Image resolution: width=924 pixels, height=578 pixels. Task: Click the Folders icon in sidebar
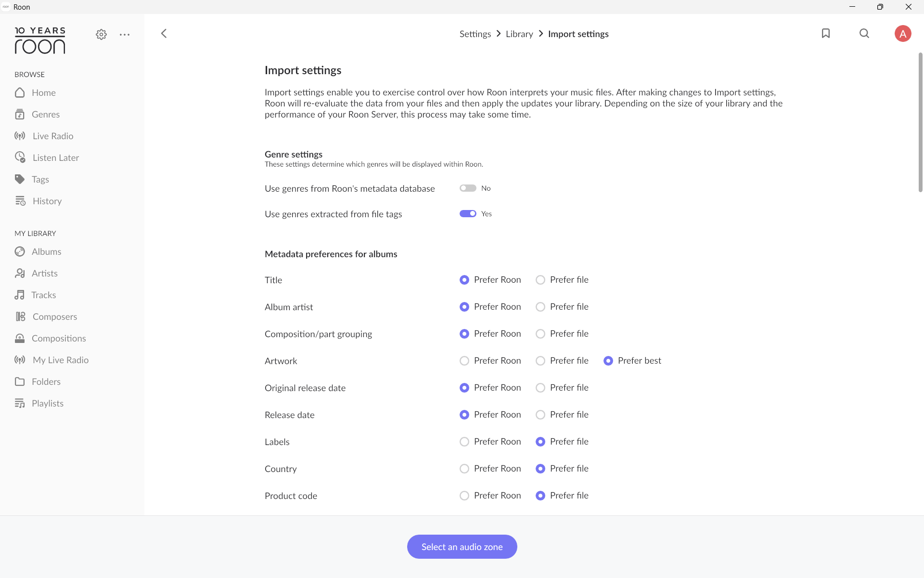click(x=20, y=381)
